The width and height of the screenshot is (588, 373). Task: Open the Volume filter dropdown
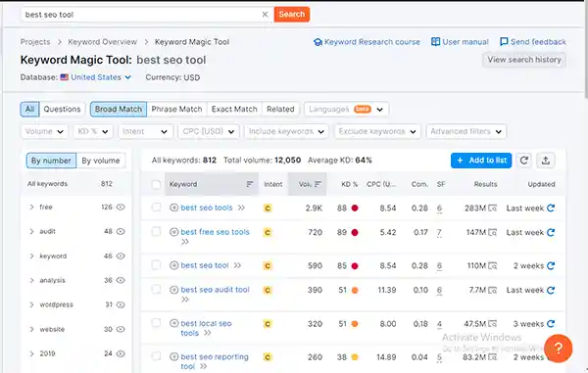[x=44, y=131]
